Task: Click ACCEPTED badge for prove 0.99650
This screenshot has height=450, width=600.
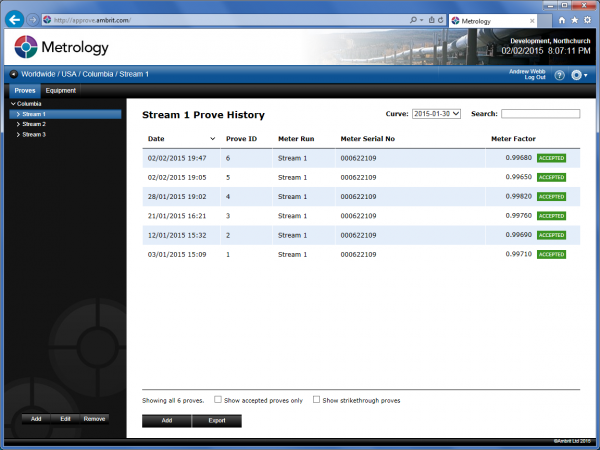Action: [551, 177]
